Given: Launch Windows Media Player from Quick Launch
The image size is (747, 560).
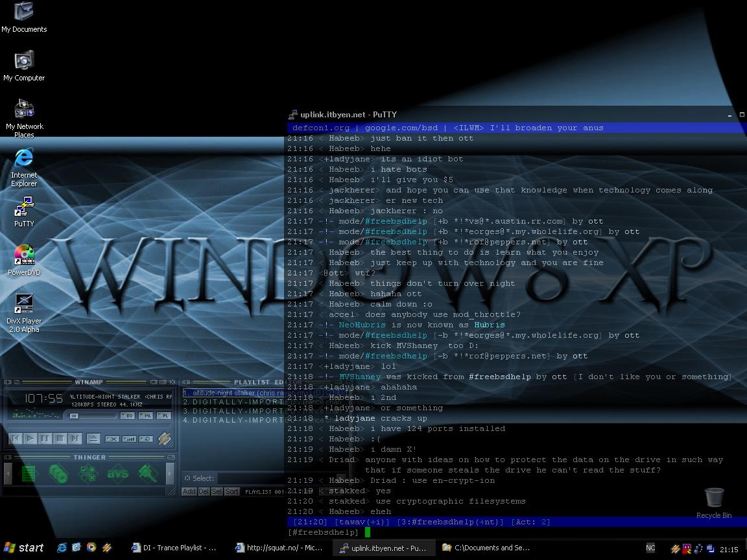Looking at the screenshot, I should [91, 548].
